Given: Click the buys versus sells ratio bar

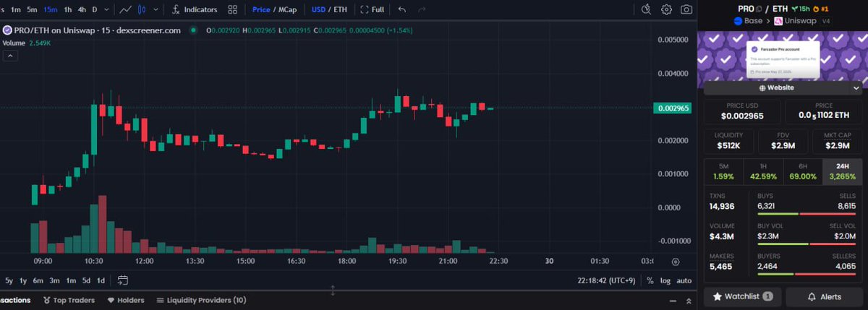Looking at the screenshot, I should tap(807, 214).
